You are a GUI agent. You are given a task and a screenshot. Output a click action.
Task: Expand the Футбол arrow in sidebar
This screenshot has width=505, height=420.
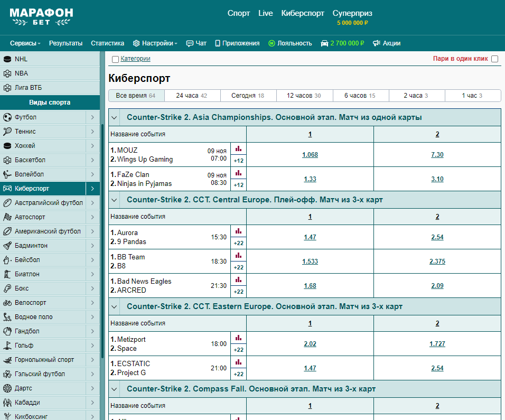93,117
